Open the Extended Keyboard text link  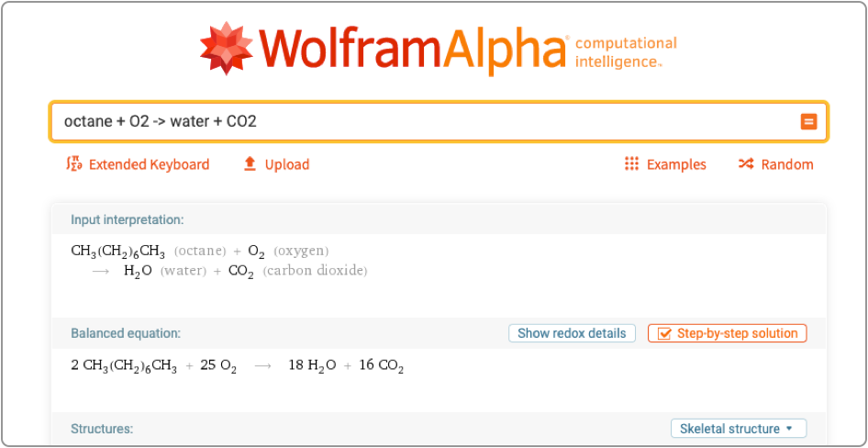149,165
